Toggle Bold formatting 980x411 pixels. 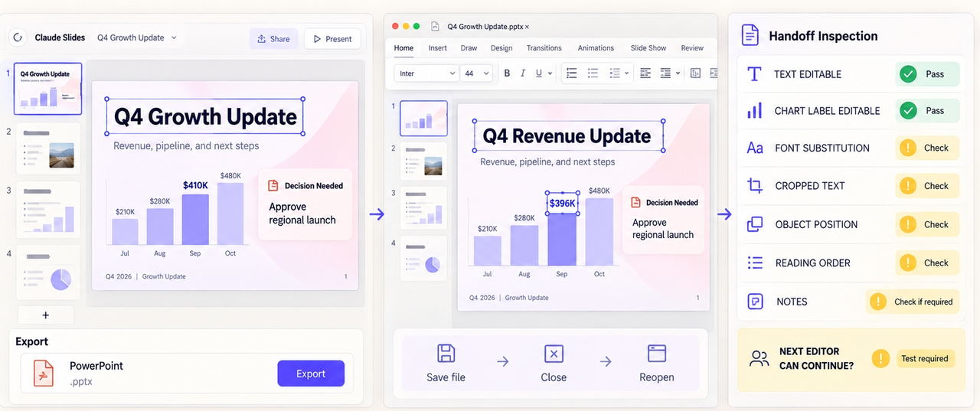tap(507, 73)
